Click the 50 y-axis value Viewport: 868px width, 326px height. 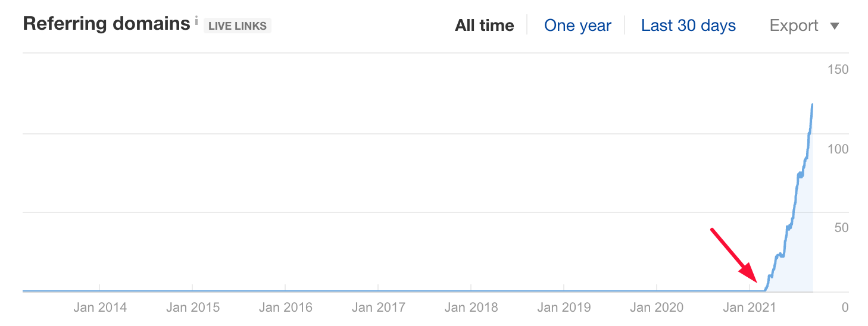pyautogui.click(x=841, y=228)
